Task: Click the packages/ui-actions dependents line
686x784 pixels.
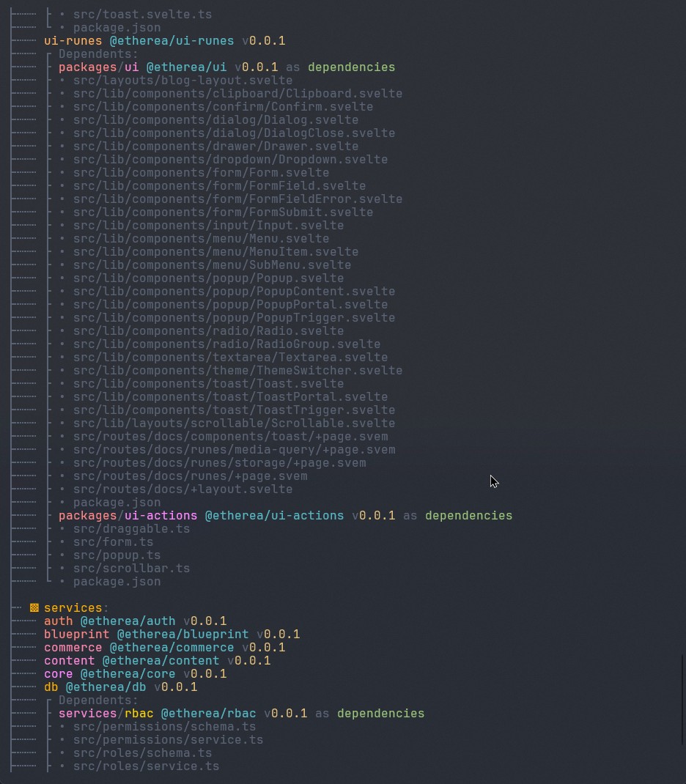Action: [286, 516]
